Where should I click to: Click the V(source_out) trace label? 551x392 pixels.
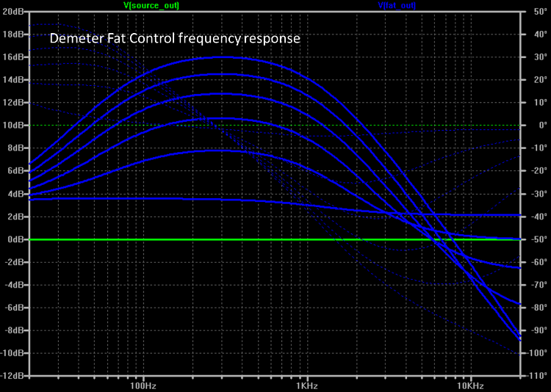(x=151, y=5)
